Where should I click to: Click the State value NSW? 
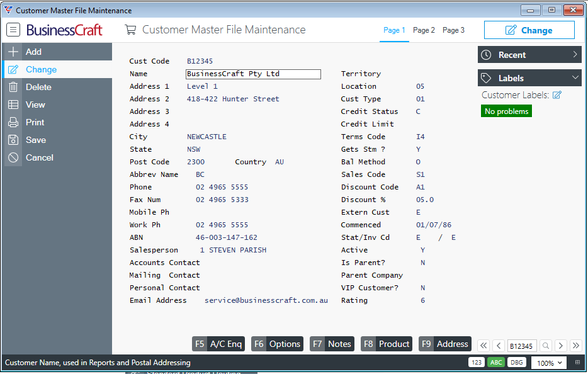coord(193,149)
